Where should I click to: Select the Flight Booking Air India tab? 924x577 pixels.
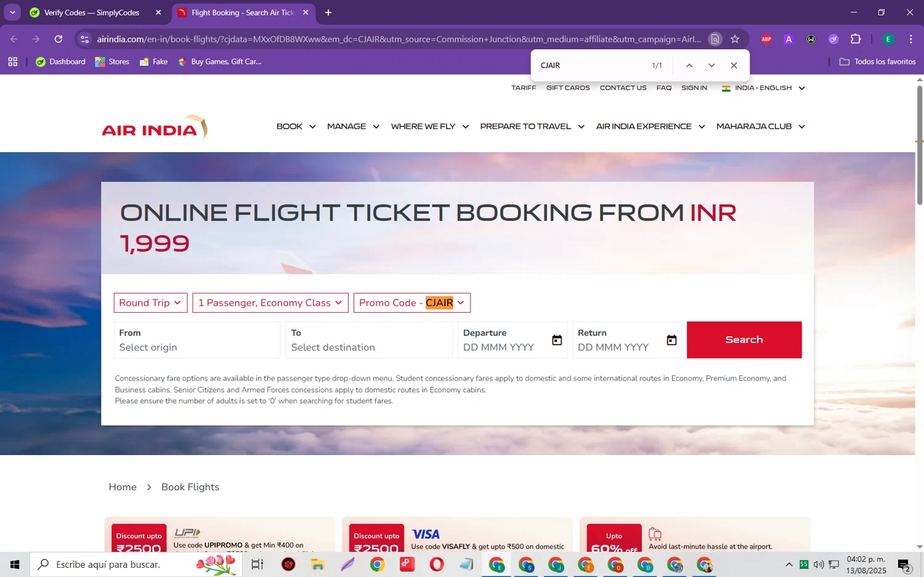pyautogui.click(x=243, y=12)
